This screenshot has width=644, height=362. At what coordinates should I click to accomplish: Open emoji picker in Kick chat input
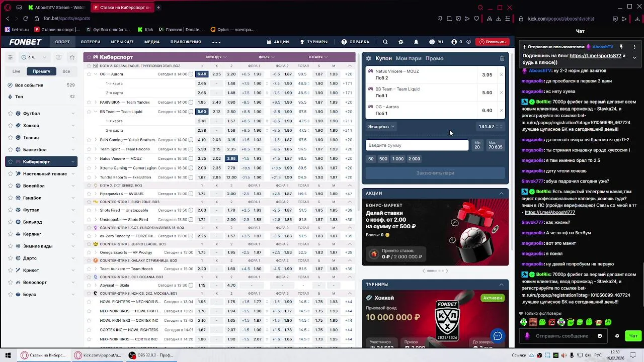tap(600, 336)
